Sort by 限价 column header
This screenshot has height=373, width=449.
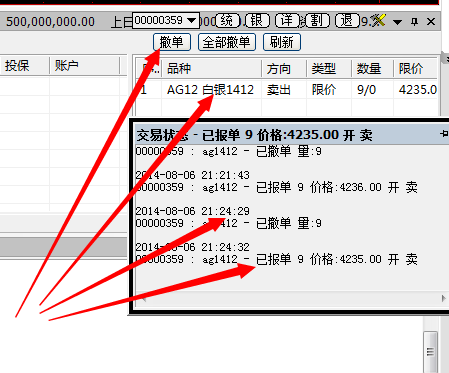(x=415, y=69)
